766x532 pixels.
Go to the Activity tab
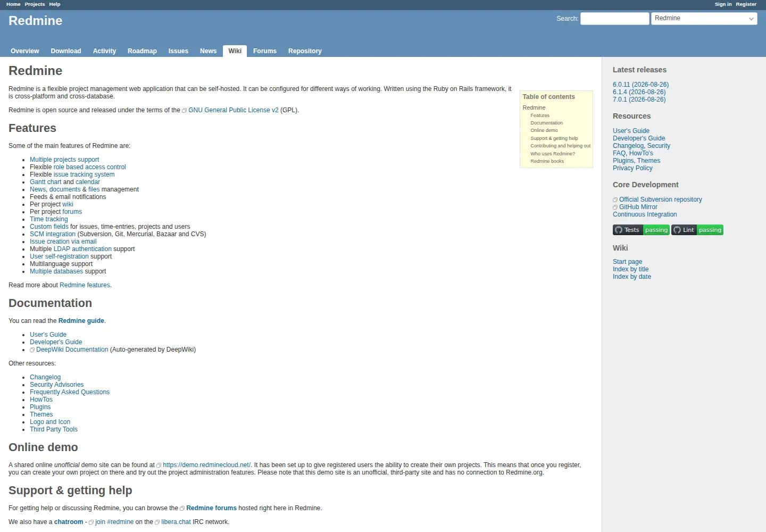(104, 51)
